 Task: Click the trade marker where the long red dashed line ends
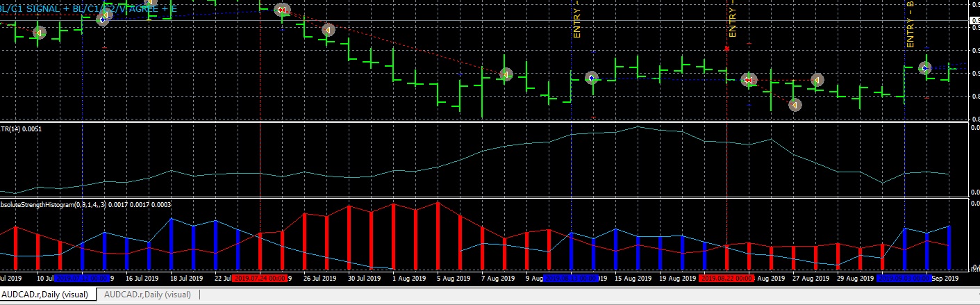click(506, 74)
